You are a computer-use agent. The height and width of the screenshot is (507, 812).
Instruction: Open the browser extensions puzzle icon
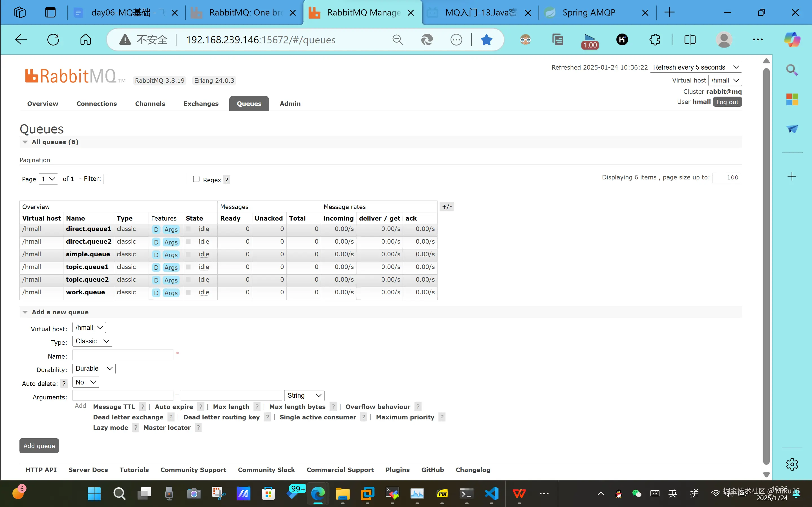pyautogui.click(x=654, y=40)
